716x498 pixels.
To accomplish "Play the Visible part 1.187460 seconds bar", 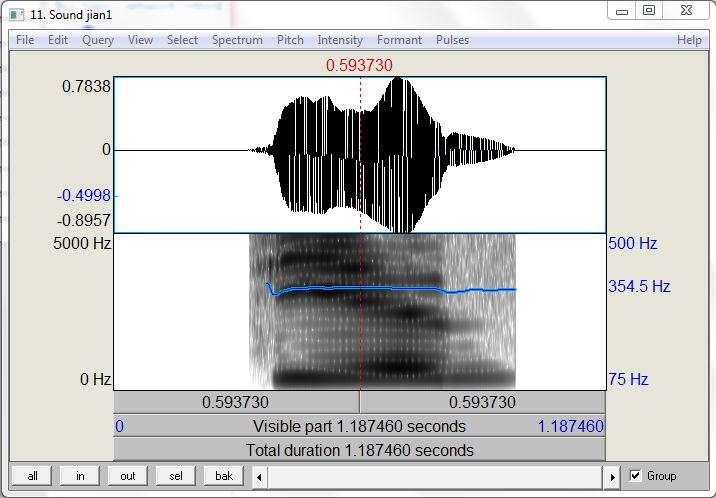I will pyautogui.click(x=359, y=426).
